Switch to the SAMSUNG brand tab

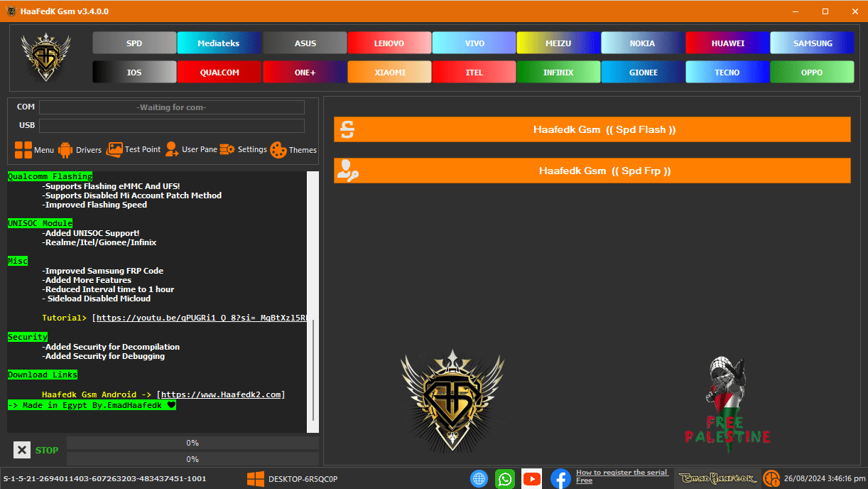(811, 43)
